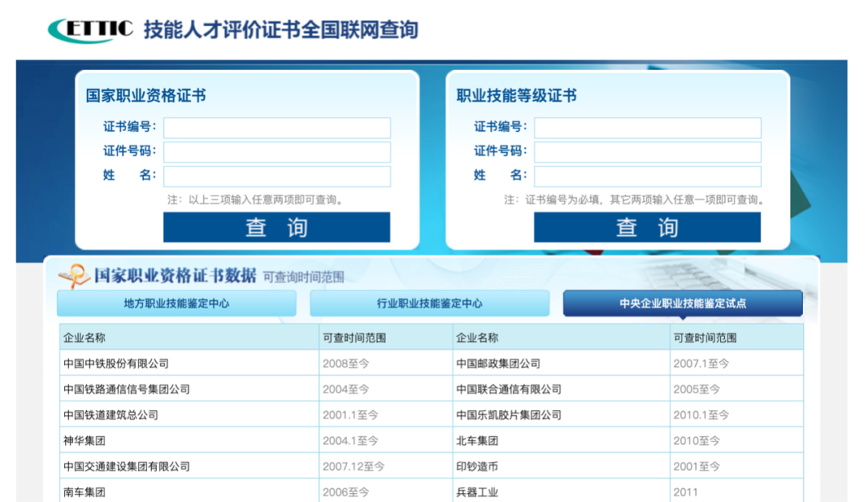
Task: Click 中国铁道建筑总公司 row text
Action: click(111, 415)
